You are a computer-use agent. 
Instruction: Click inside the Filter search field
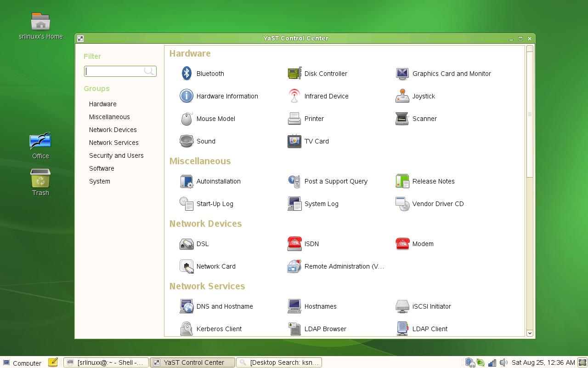120,71
